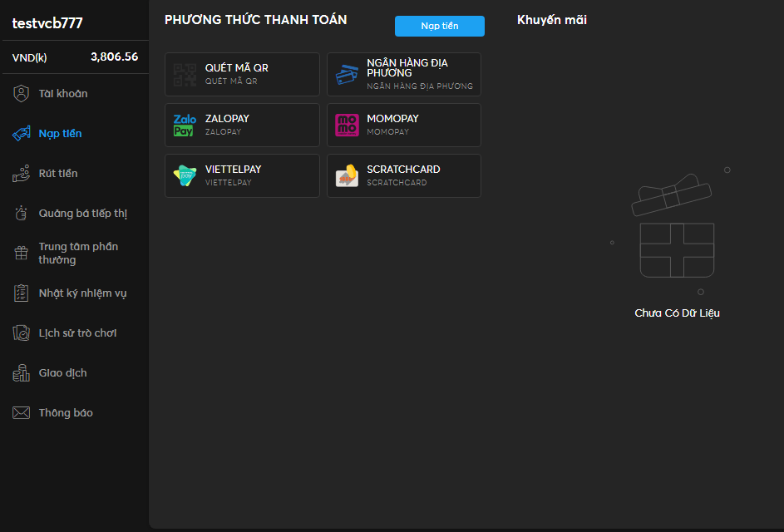Image resolution: width=784 pixels, height=532 pixels.
Task: Click the Nhật ký nhiệm vụ checklist icon
Action: (x=21, y=293)
